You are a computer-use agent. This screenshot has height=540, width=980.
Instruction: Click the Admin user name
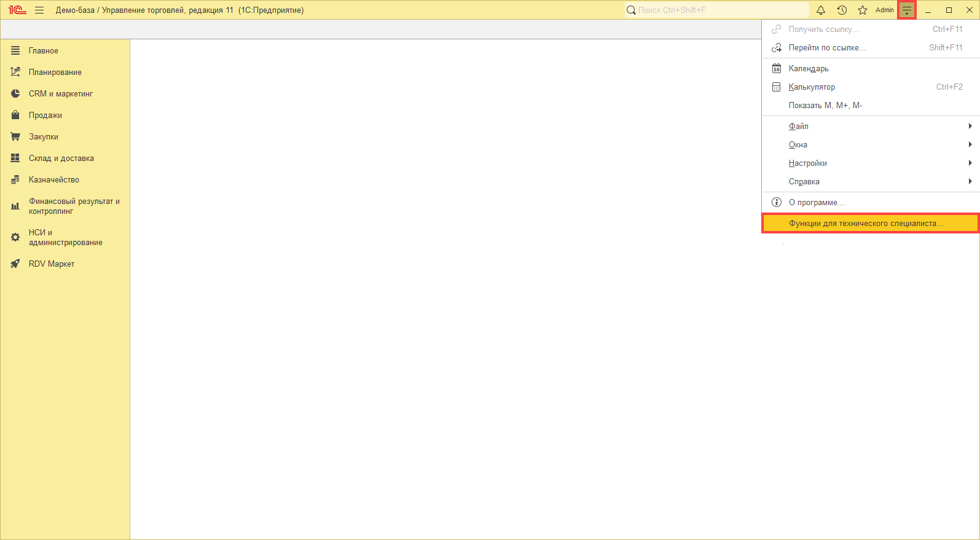[885, 10]
